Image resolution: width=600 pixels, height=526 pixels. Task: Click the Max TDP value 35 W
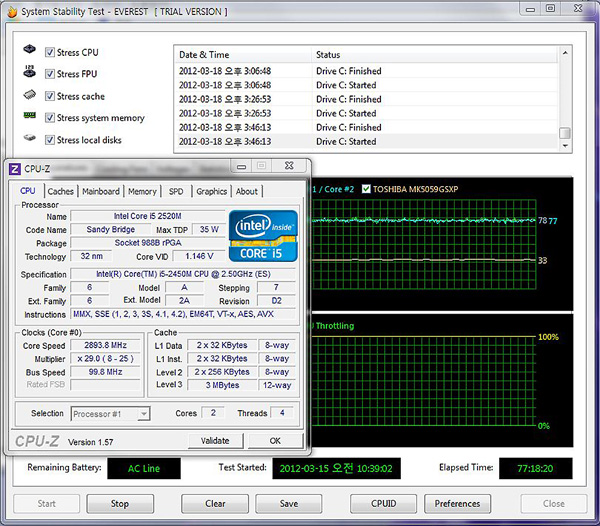coord(209,229)
